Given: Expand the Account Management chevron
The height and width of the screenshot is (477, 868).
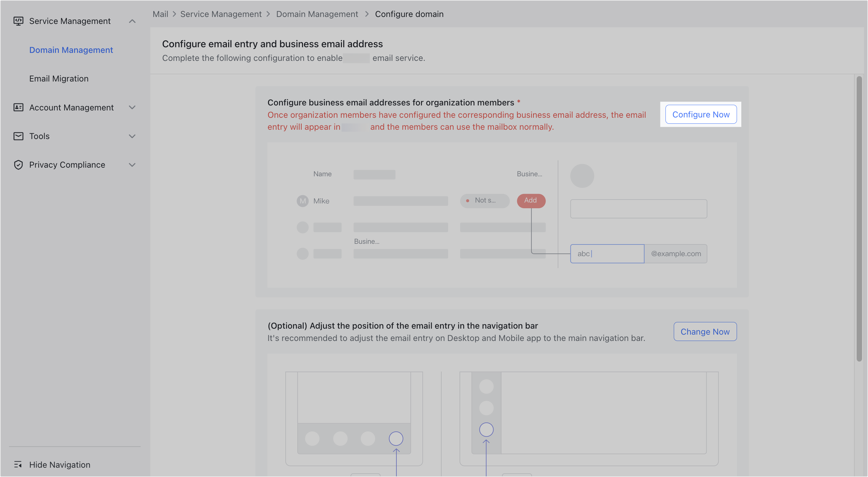Looking at the screenshot, I should 132,107.
